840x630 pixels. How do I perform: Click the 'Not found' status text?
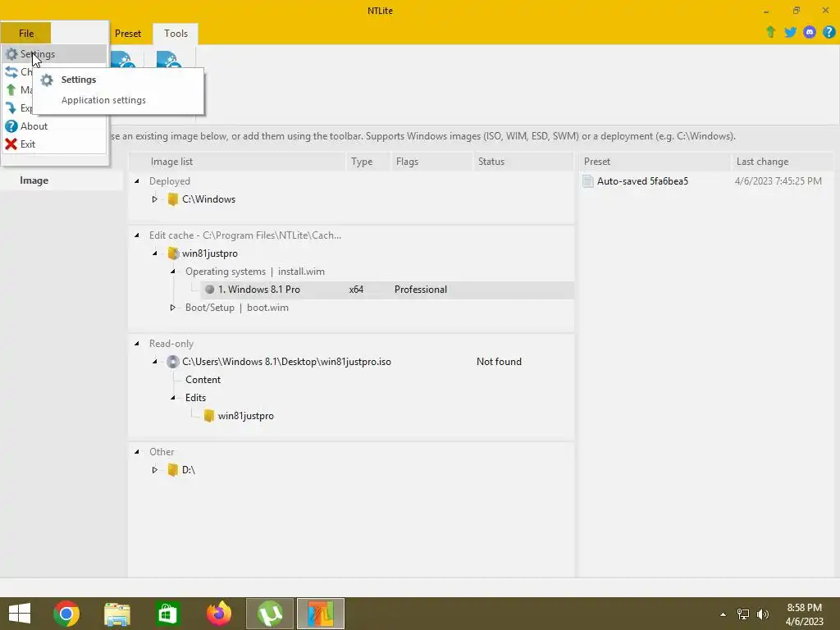pyautogui.click(x=499, y=362)
